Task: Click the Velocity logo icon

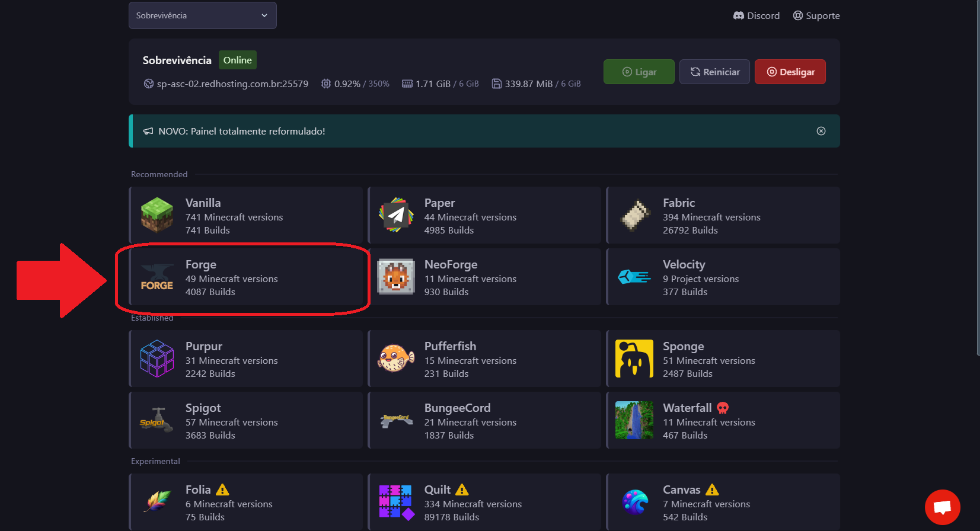Action: pyautogui.click(x=634, y=277)
